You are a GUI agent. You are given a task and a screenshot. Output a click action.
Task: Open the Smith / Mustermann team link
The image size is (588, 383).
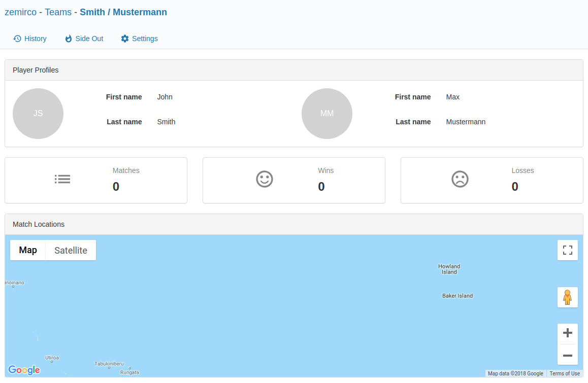[123, 12]
